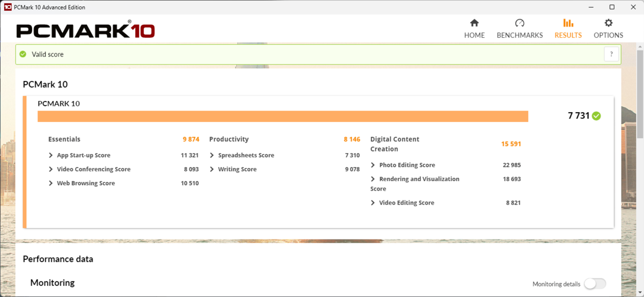Click the PCMark 10 logo
This screenshot has height=297, width=644.
[85, 30]
